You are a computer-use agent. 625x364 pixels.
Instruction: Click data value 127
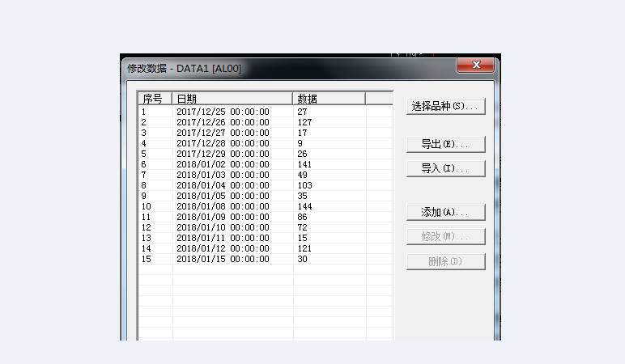304,122
